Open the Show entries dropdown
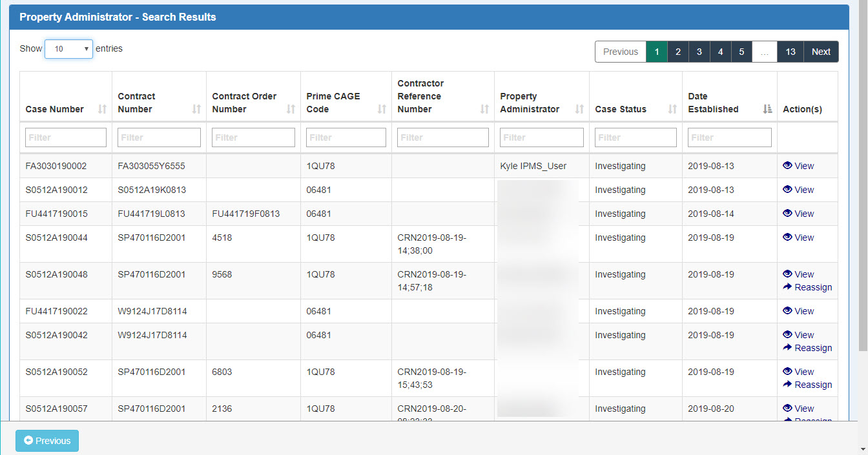 pyautogui.click(x=68, y=48)
